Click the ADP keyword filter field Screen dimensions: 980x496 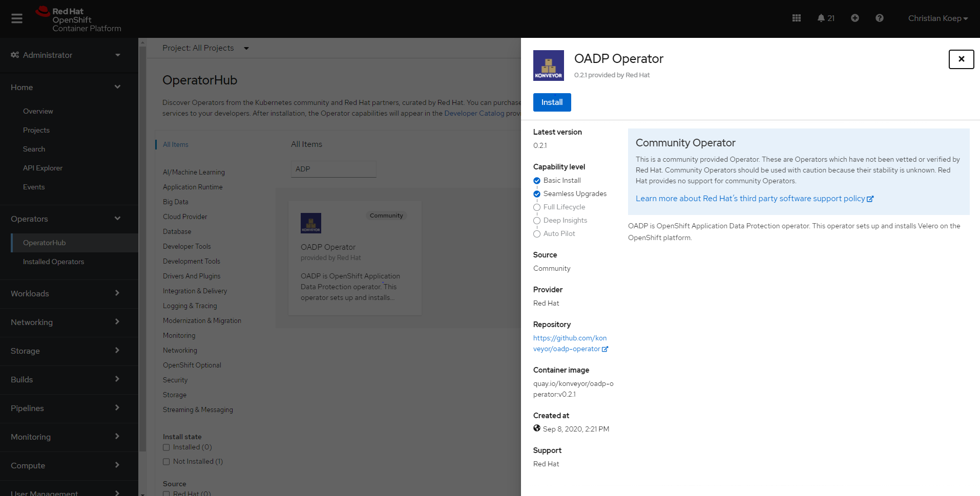tap(333, 168)
